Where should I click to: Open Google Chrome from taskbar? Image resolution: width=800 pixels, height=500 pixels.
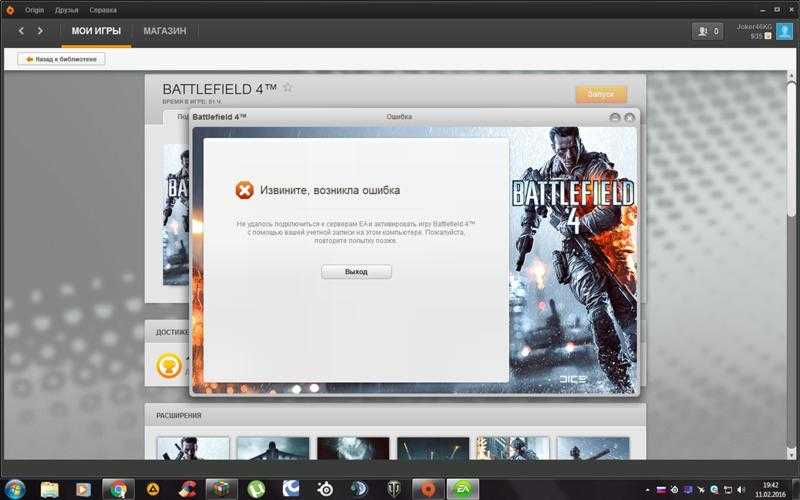point(118,489)
